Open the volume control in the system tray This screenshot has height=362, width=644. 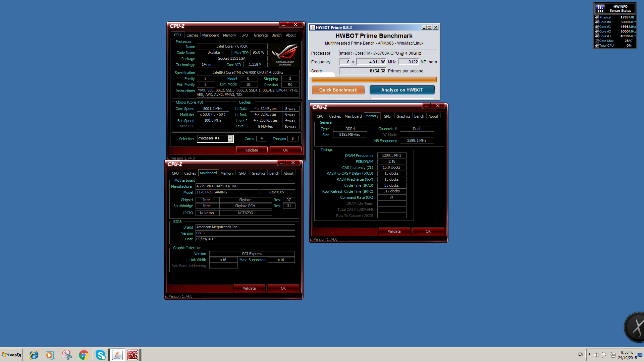[597, 355]
